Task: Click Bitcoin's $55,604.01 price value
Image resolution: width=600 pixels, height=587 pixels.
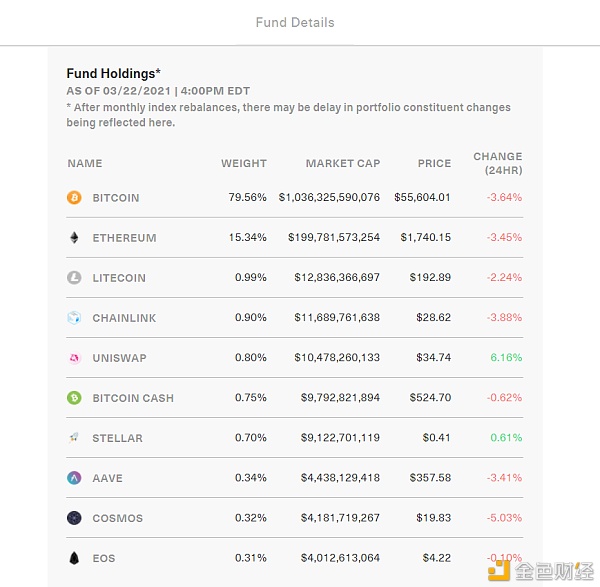Action: click(422, 198)
